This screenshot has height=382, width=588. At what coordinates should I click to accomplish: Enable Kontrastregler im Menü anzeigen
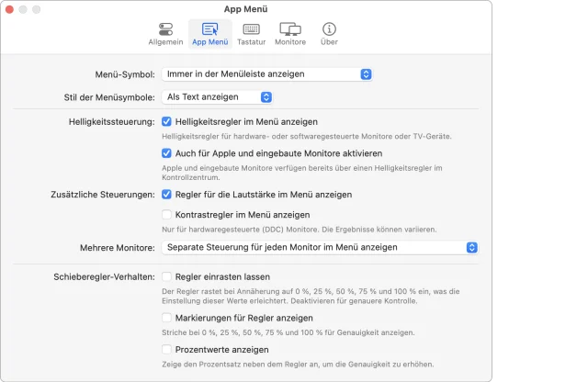tap(167, 215)
